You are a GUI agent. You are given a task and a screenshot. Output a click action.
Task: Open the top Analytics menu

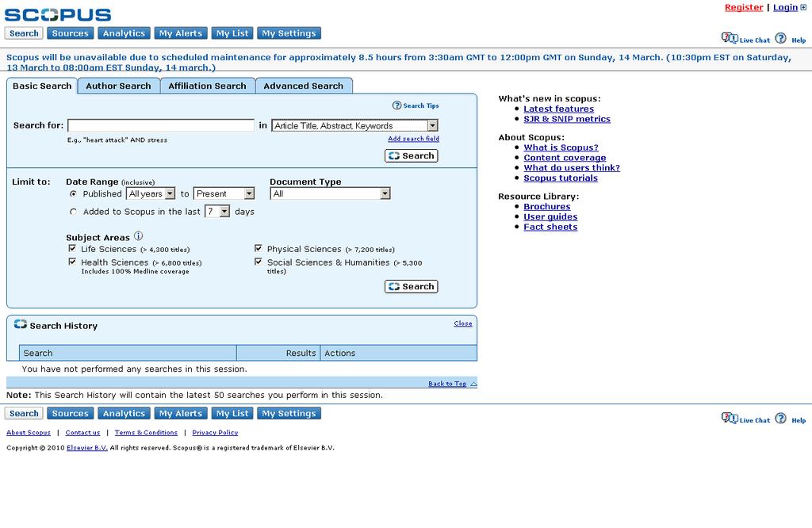[x=124, y=33]
